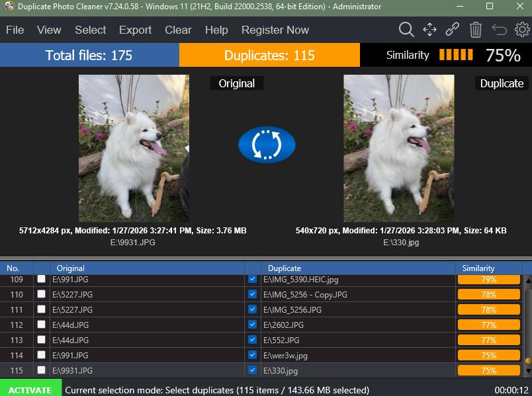The height and width of the screenshot is (396, 532).
Task: Click Register Now in the menu bar
Action: [275, 30]
